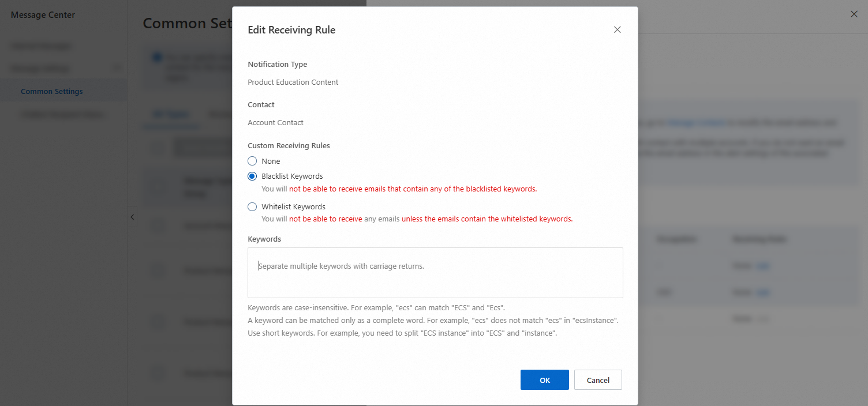Close the Edit Receiving Rule dialog
868x406 pixels.
click(x=617, y=30)
